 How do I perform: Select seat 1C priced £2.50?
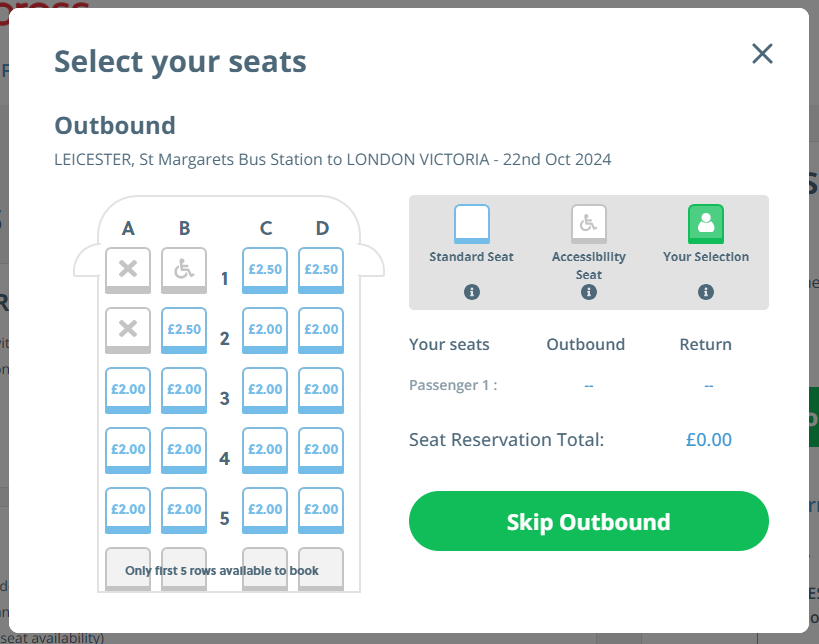click(265, 269)
